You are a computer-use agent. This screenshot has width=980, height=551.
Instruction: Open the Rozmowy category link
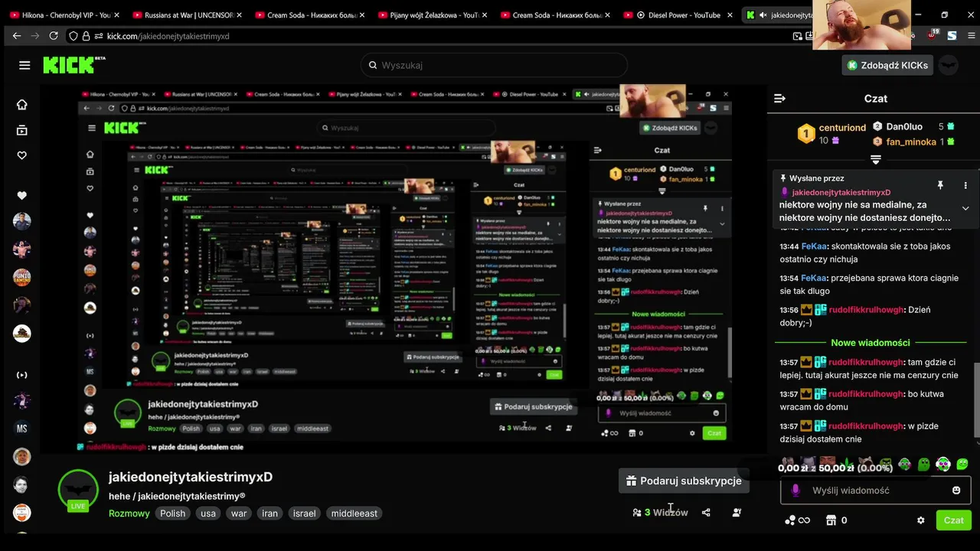coord(129,514)
